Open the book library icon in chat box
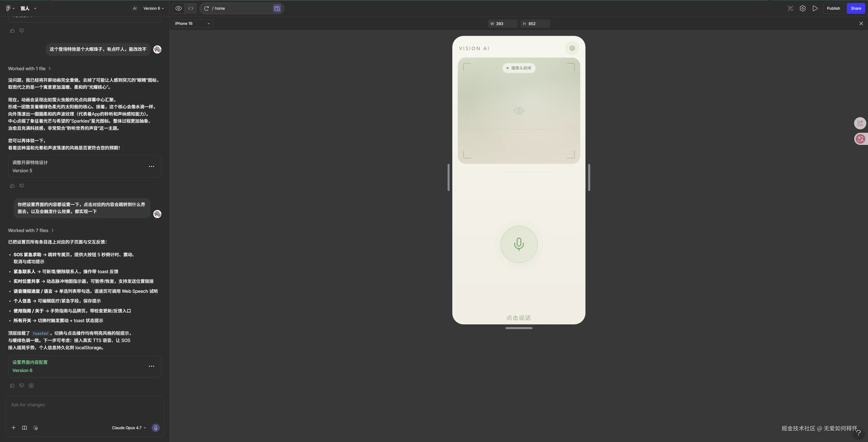 coord(24,428)
